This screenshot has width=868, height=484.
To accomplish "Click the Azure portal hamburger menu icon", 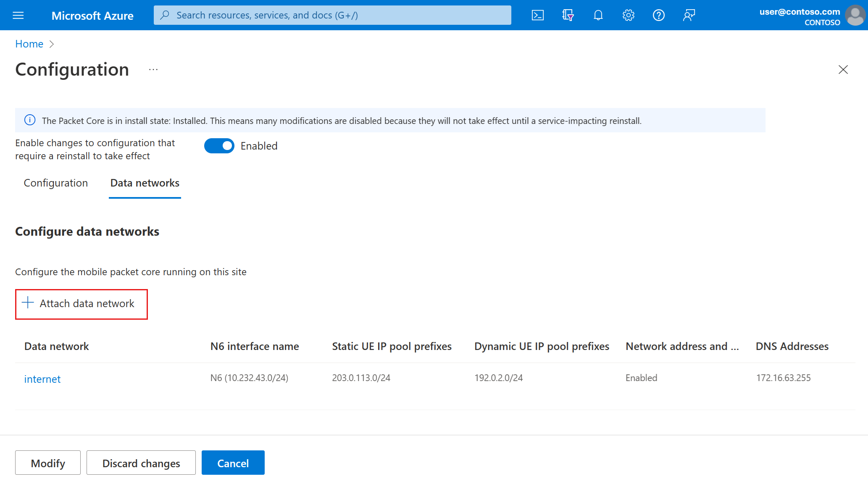I will pyautogui.click(x=18, y=15).
